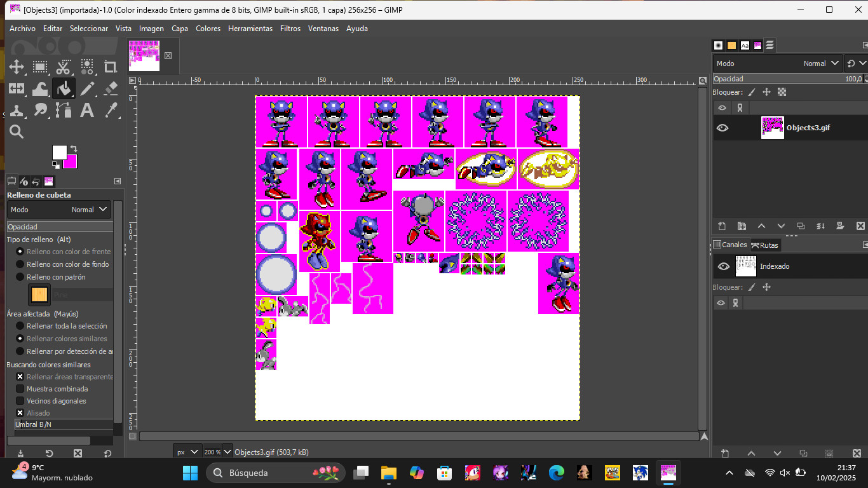The height and width of the screenshot is (488, 868).
Task: Swap foreground and background colors
Action: tap(73, 149)
